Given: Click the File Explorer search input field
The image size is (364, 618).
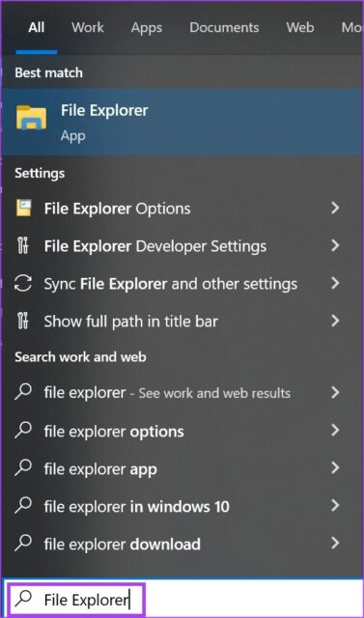Looking at the screenshot, I should pyautogui.click(x=74, y=600).
